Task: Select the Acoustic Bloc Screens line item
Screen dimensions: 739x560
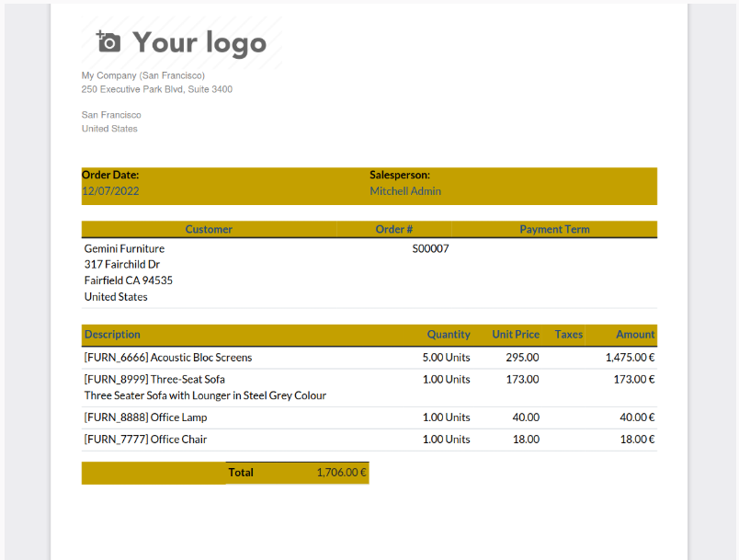Action: 167,358
